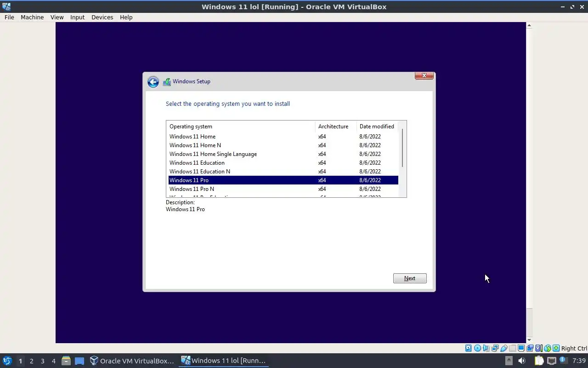Click the network adapters indicator in status bar
This screenshot has height=368, width=588.
pos(495,348)
